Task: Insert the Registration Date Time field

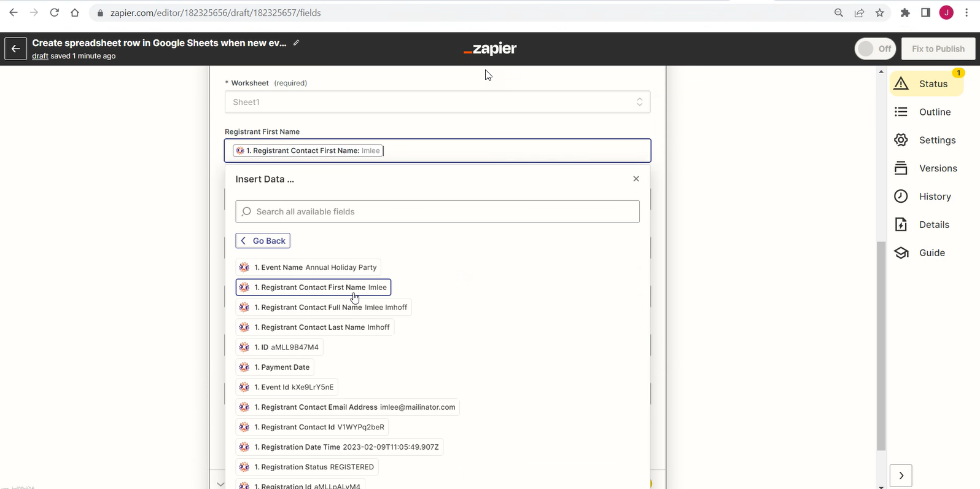Action: [340, 447]
